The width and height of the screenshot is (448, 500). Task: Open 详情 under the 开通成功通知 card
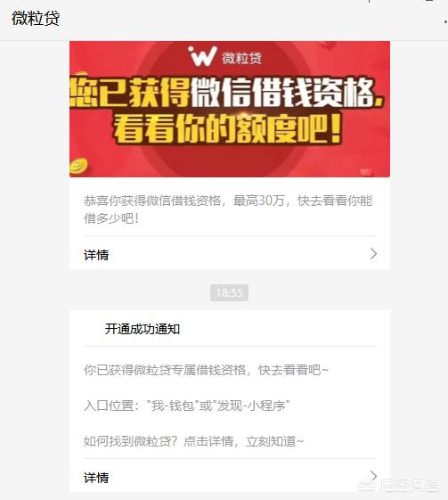coord(230,477)
